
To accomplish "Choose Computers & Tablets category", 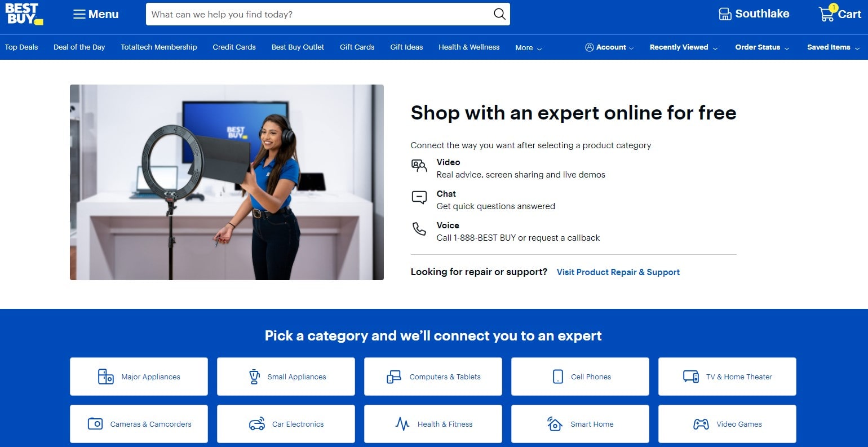I will point(433,377).
